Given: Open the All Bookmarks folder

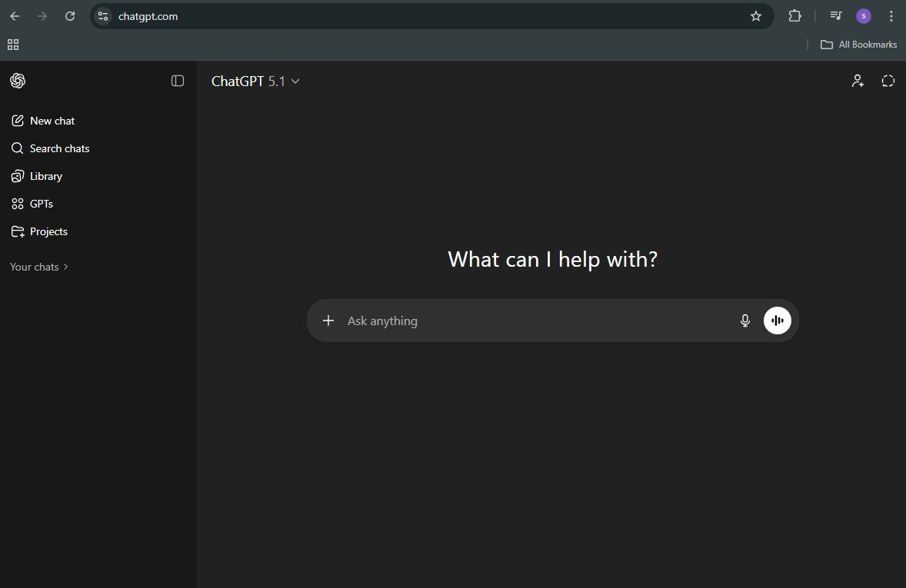Looking at the screenshot, I should coord(858,45).
